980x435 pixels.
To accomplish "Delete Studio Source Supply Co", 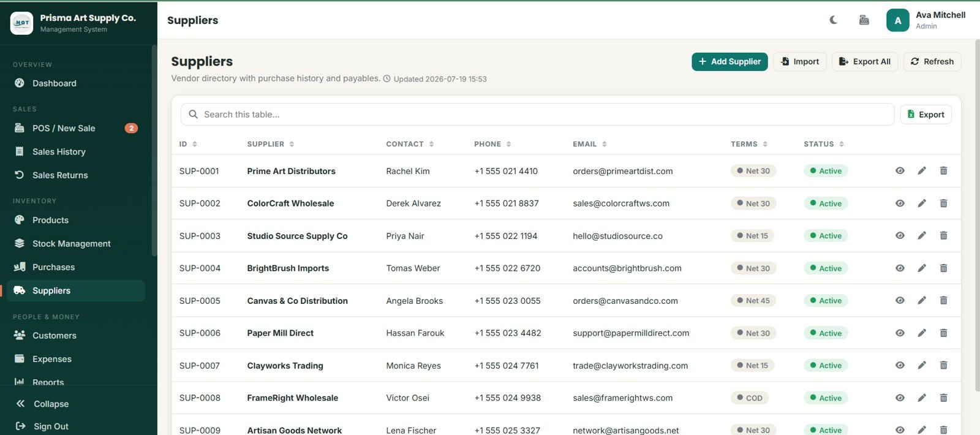I will [x=944, y=236].
